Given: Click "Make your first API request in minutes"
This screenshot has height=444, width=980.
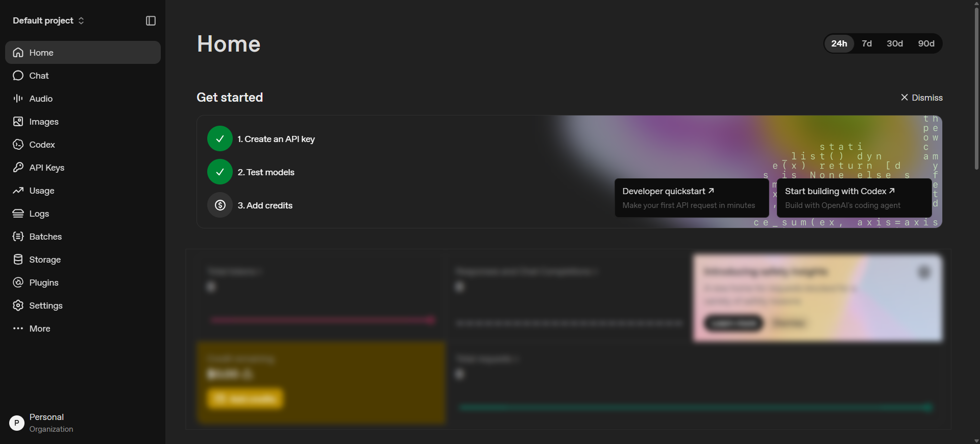Looking at the screenshot, I should pyautogui.click(x=689, y=205).
